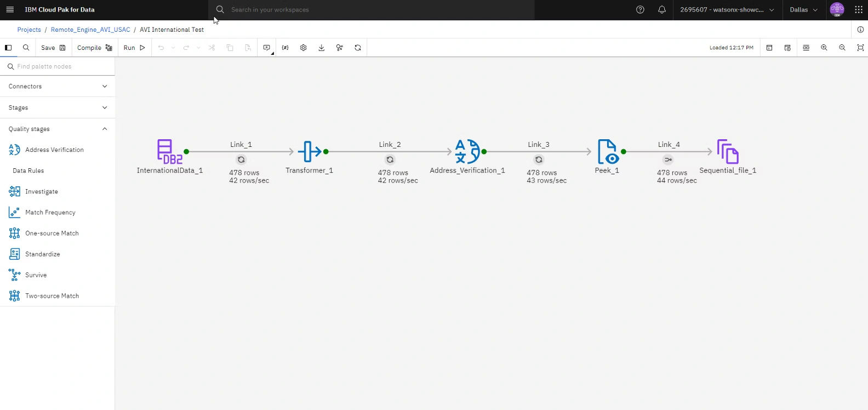Select Survive palette node
The height and width of the screenshot is (410, 868).
[x=58, y=275]
